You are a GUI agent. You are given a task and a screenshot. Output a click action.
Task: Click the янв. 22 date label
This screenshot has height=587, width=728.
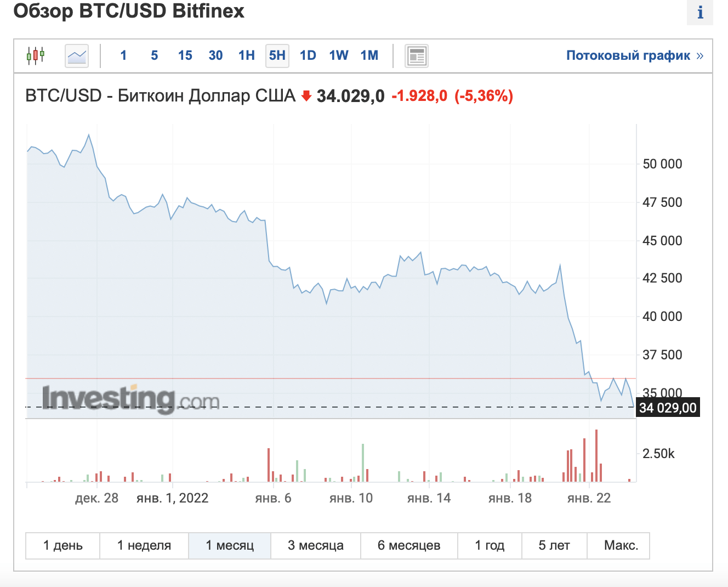tap(589, 498)
